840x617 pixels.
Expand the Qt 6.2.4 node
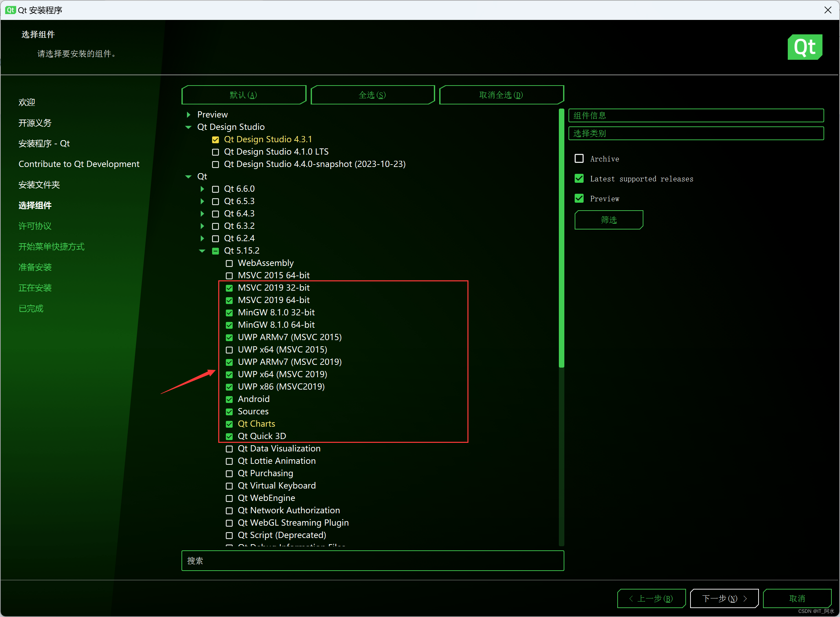(202, 238)
